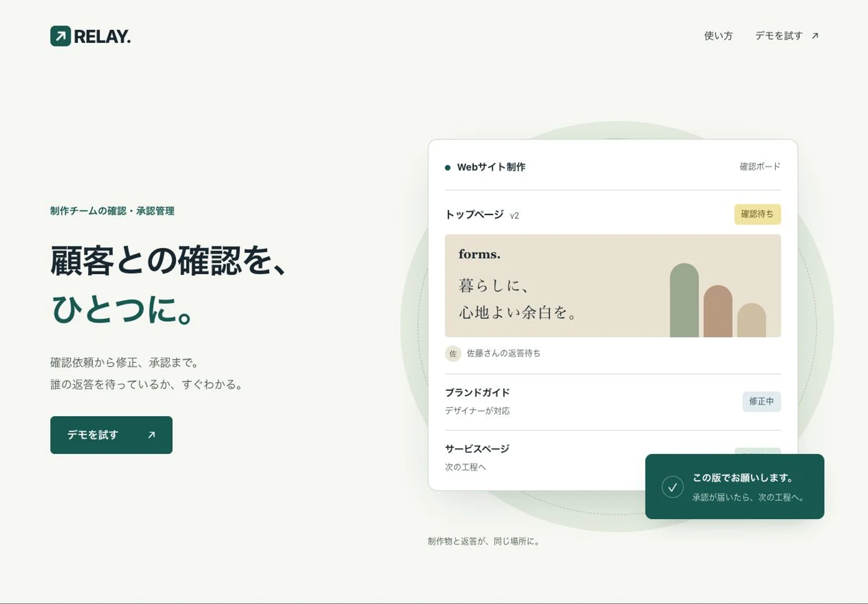The image size is (868, 604).
Task: Click the 佐 avatar circle
Action: [453, 353]
